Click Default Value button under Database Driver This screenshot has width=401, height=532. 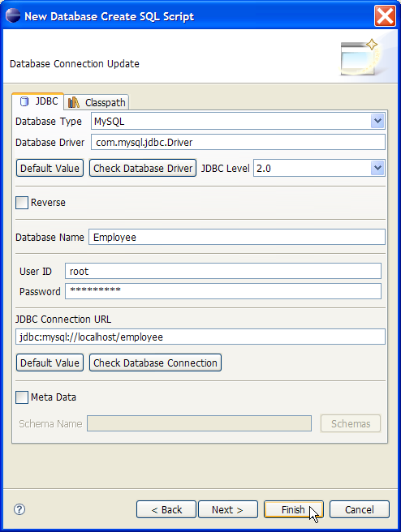tap(50, 169)
